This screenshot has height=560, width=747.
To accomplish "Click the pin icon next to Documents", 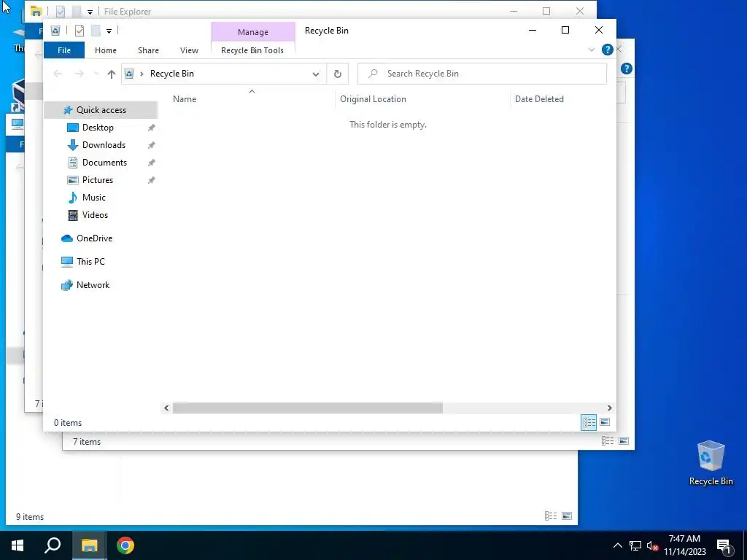I will [152, 163].
